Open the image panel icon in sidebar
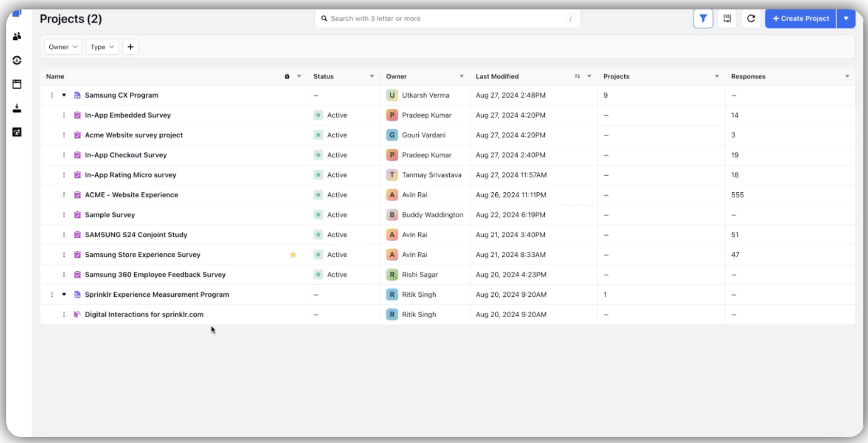 click(17, 132)
